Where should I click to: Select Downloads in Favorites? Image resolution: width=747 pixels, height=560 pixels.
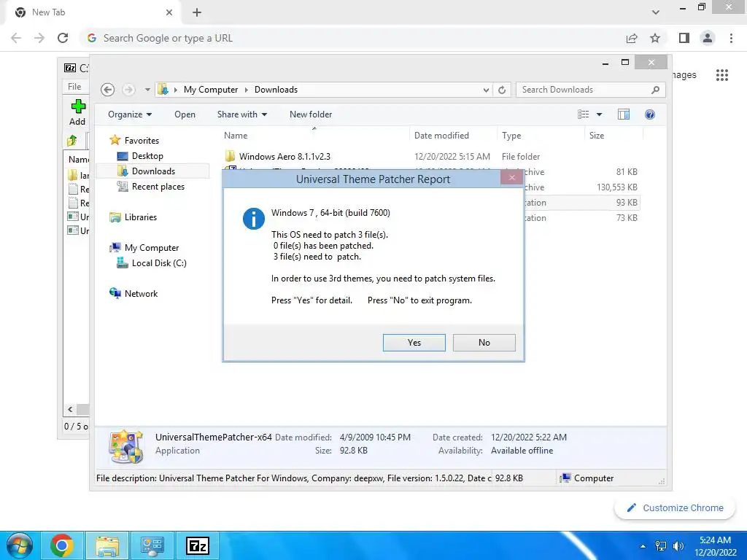click(153, 171)
